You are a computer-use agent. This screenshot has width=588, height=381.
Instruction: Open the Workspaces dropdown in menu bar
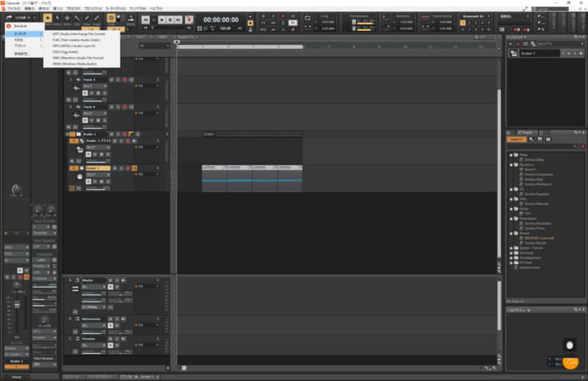pyautogui.click(x=551, y=8)
